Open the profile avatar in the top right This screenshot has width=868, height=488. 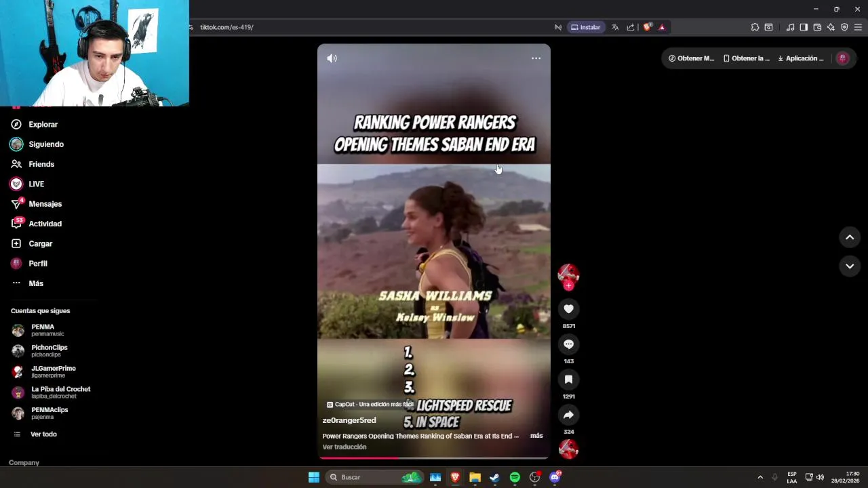click(843, 58)
